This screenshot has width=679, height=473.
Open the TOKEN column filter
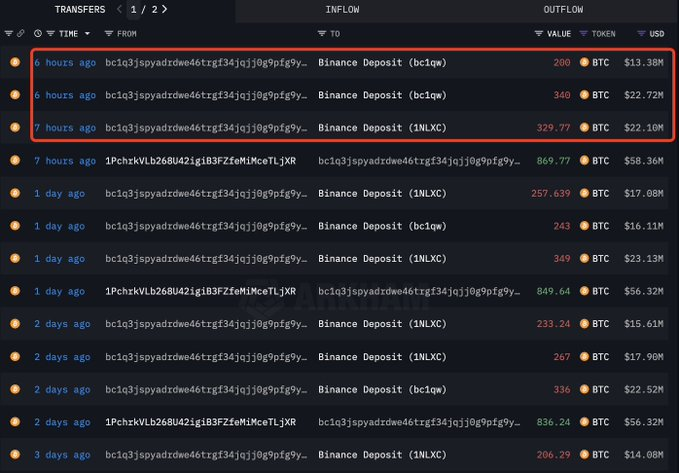[x=583, y=33]
